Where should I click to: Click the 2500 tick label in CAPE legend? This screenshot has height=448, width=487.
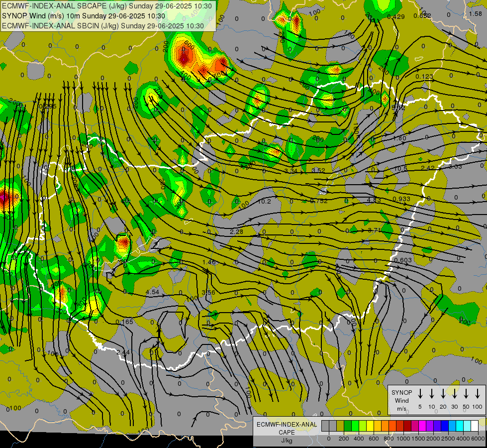pos(448,439)
